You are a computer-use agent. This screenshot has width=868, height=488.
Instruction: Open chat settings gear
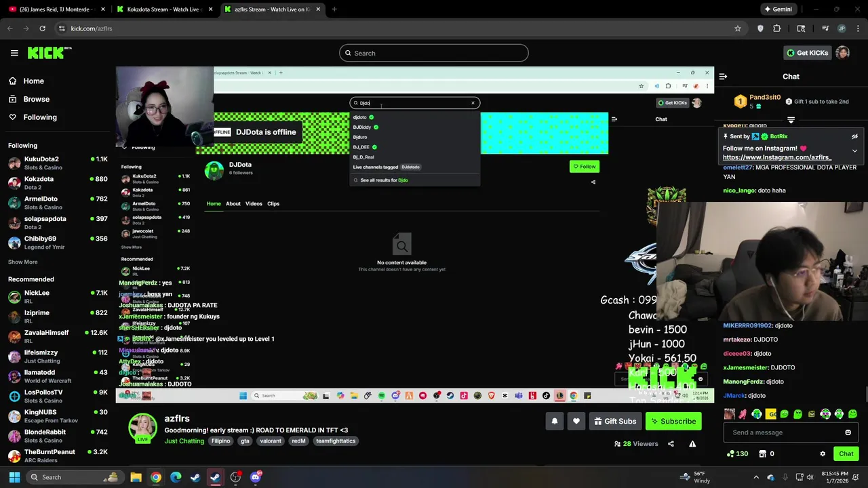(x=823, y=454)
